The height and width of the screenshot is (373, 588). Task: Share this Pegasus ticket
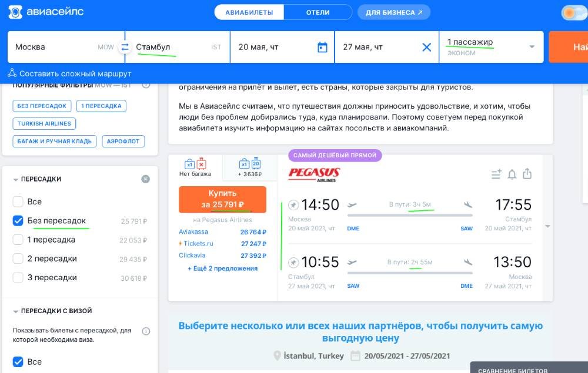tap(527, 174)
